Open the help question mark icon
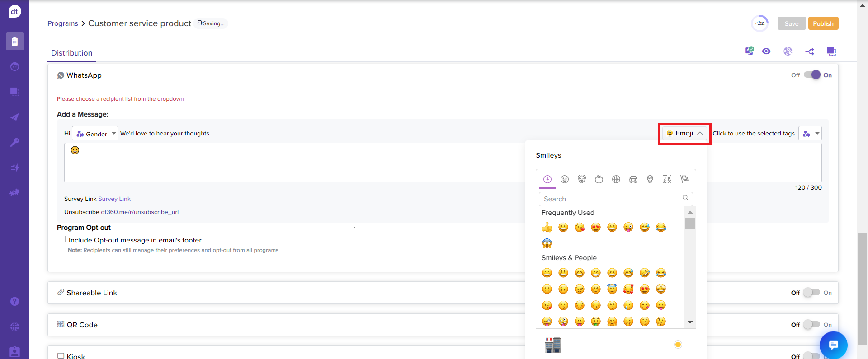This screenshot has height=359, width=868. [14, 301]
